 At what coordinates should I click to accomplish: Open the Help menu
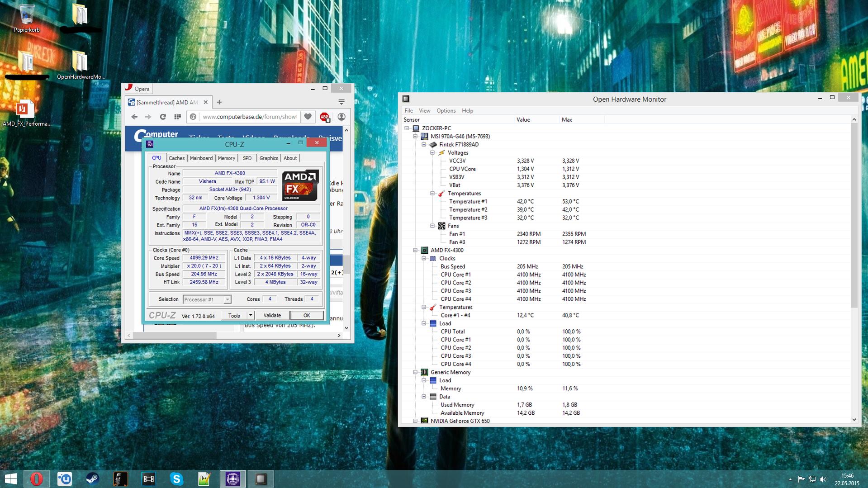(x=467, y=111)
